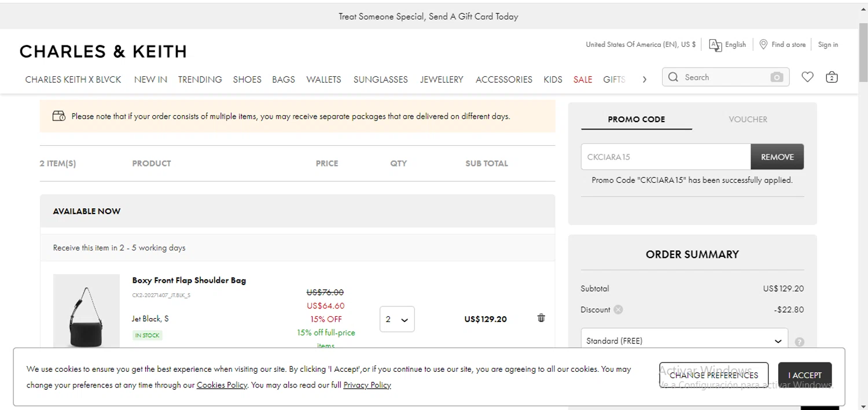Image resolution: width=868 pixels, height=410 pixels.
Task: Click the camera image search icon
Action: point(777,77)
